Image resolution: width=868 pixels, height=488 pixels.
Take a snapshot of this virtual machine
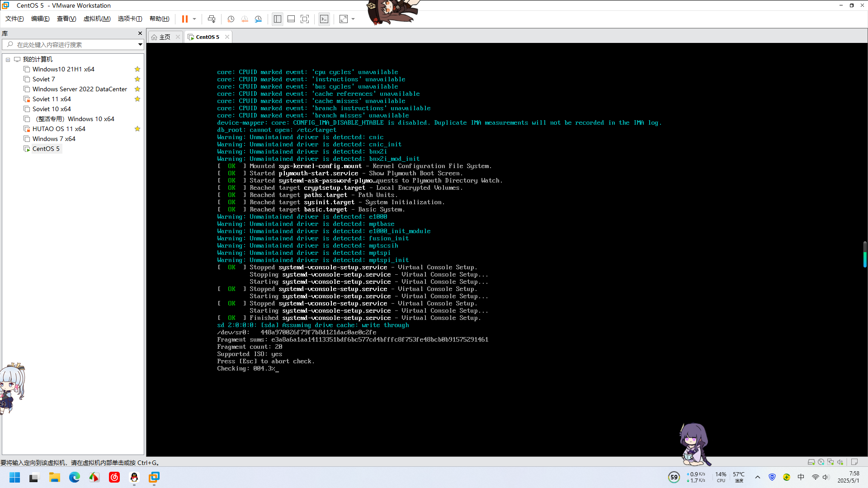pos(231,19)
